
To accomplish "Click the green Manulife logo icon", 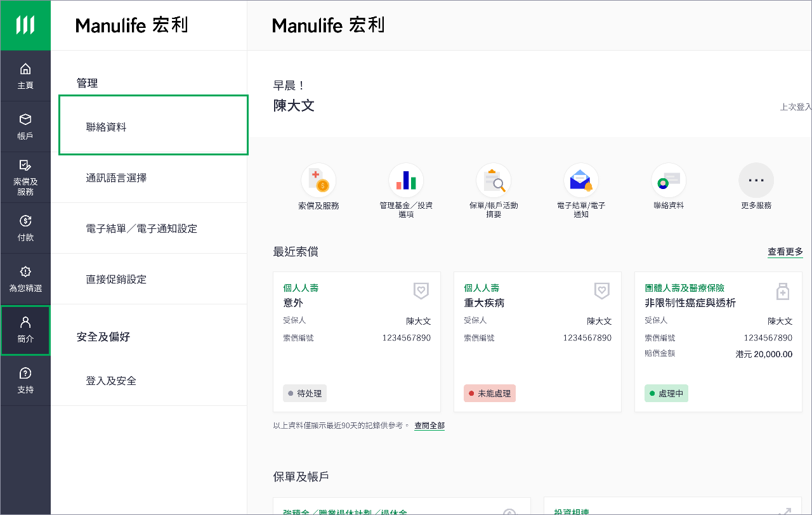I will tap(25, 25).
